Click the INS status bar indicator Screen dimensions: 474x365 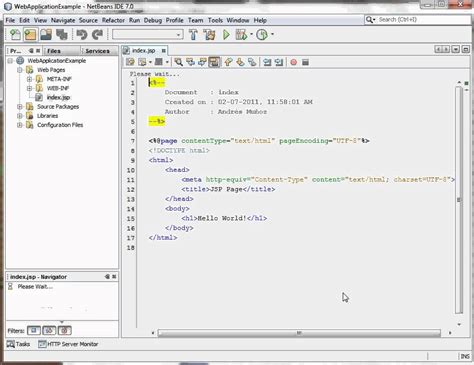(x=465, y=356)
